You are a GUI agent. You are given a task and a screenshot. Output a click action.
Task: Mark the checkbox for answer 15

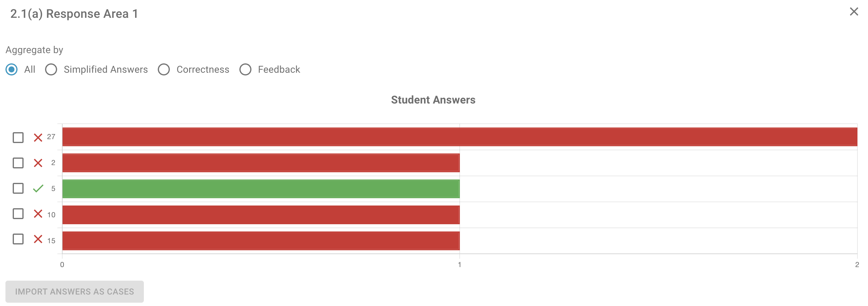point(18,239)
